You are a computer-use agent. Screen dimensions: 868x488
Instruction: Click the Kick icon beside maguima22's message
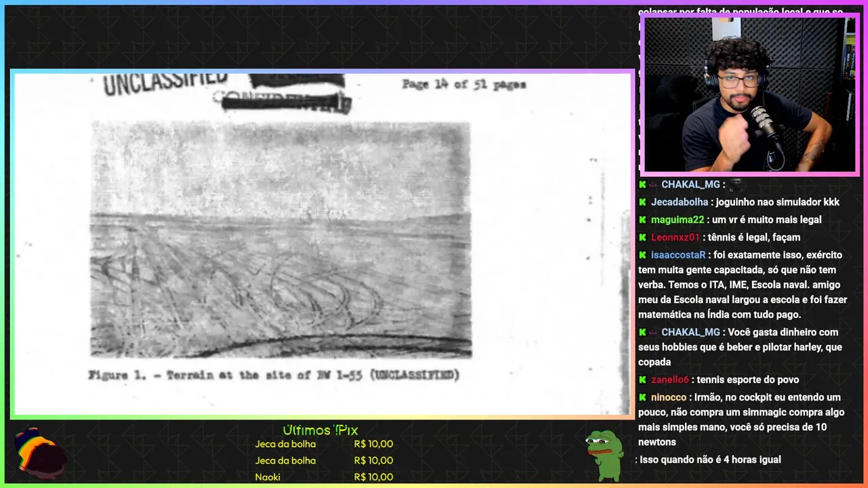pyautogui.click(x=642, y=220)
